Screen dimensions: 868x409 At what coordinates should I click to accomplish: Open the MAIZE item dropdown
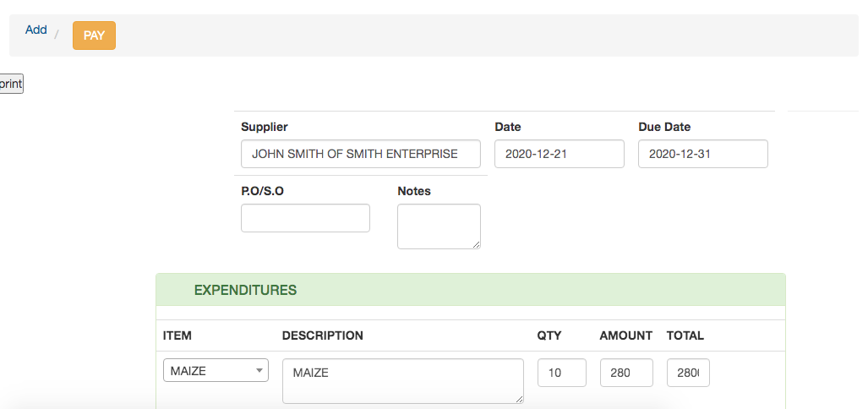tap(216, 370)
